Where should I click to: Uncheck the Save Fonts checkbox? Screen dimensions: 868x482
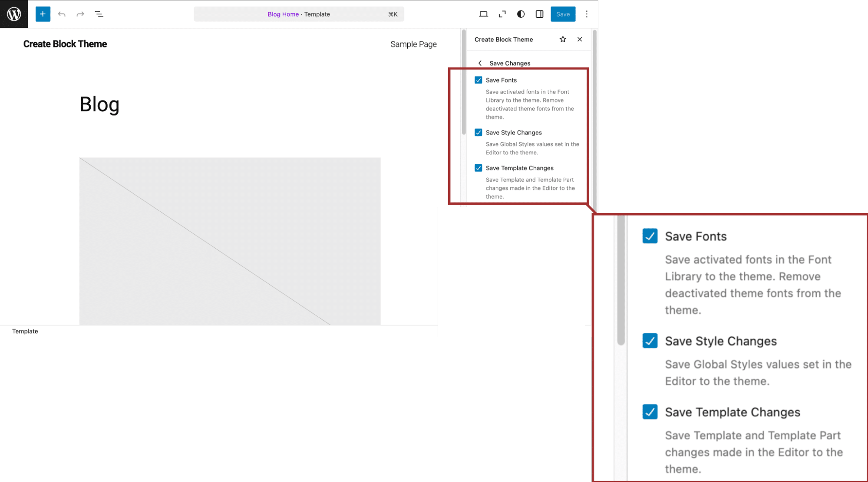[478, 80]
